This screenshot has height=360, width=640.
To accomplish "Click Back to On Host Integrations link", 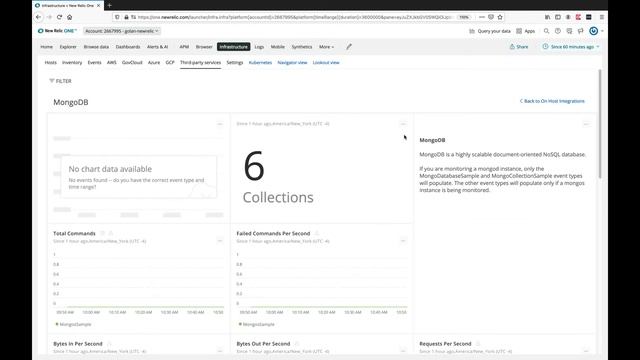I will pos(552,101).
